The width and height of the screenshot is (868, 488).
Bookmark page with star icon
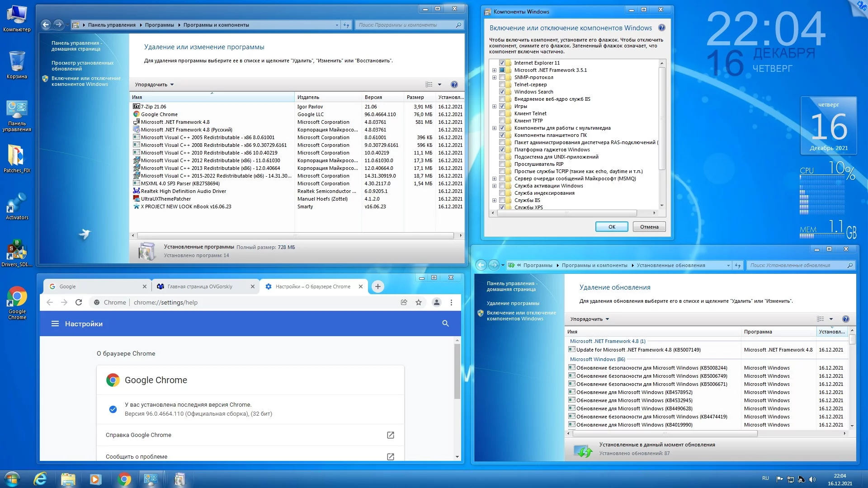[419, 302]
